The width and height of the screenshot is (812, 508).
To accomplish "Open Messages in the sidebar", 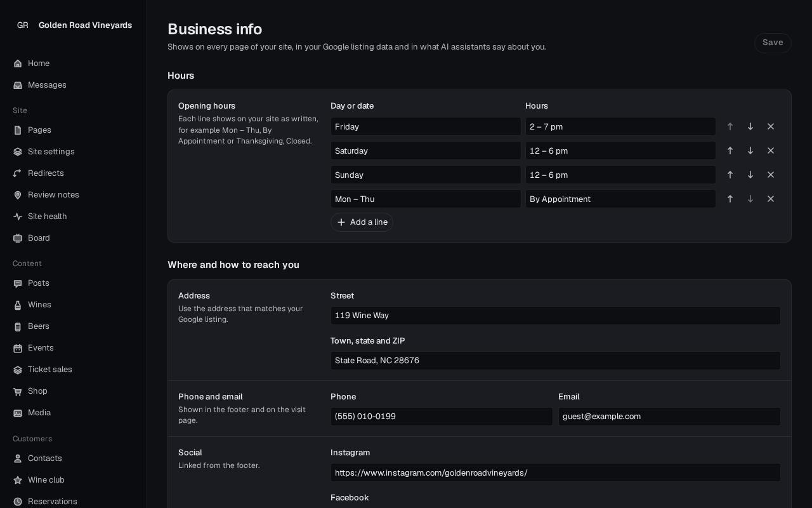I will (74, 85).
